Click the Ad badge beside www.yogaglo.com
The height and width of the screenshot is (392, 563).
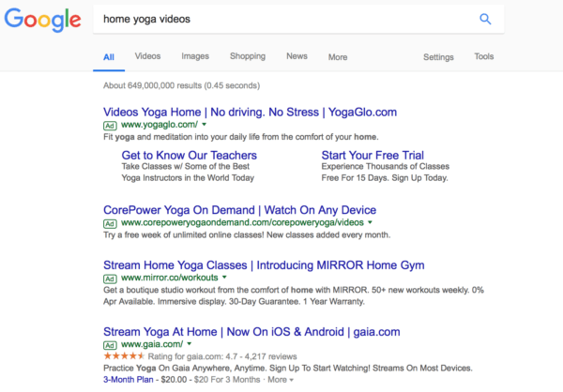pyautogui.click(x=110, y=126)
